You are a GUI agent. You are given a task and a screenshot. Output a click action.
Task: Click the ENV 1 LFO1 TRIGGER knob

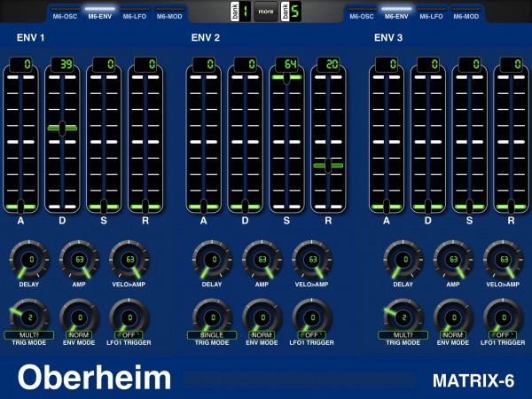coord(129,317)
